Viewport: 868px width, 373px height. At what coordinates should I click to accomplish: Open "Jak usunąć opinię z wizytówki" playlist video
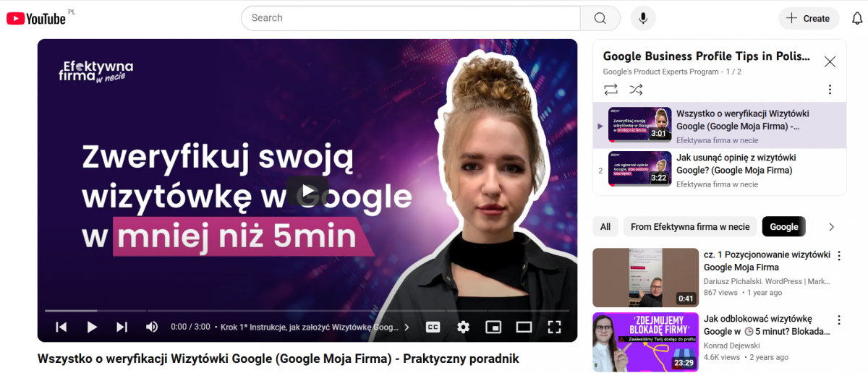point(736,164)
